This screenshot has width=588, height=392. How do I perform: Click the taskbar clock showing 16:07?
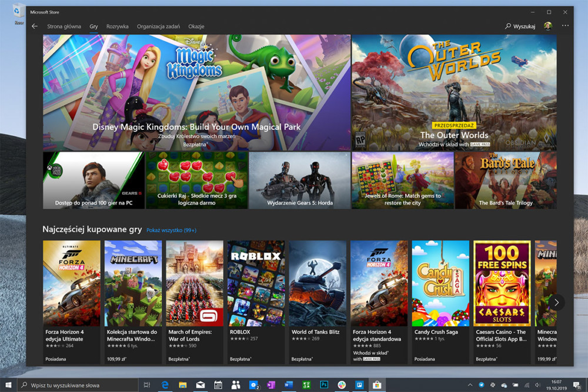[556, 385]
